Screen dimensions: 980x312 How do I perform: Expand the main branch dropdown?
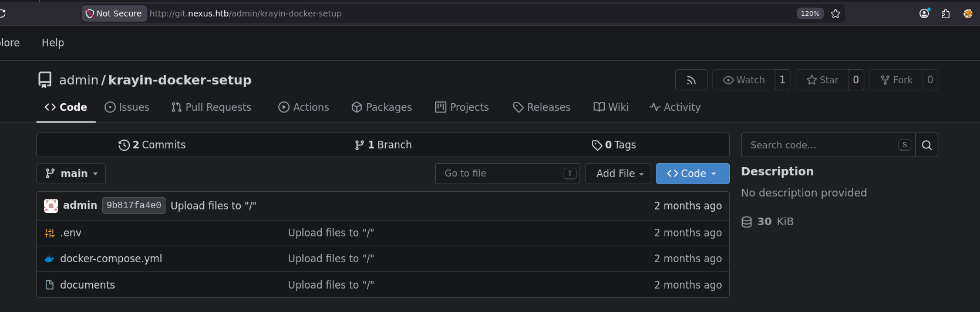coord(71,174)
